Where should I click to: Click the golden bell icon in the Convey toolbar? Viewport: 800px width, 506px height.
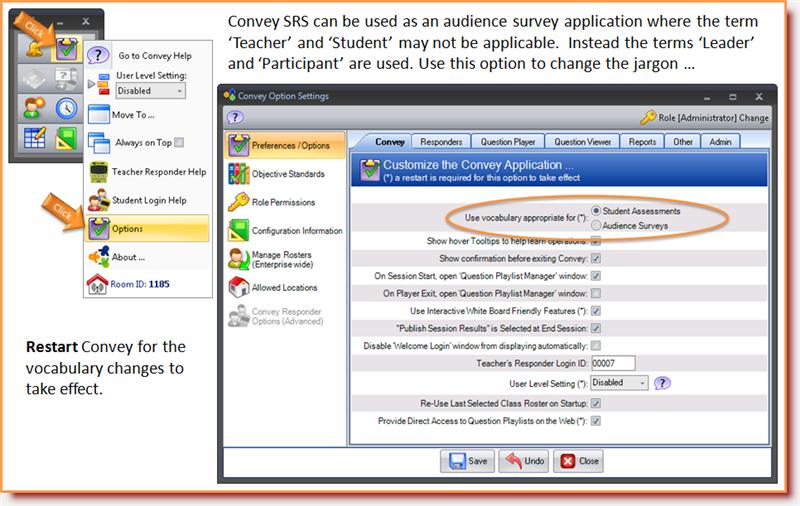[x=35, y=50]
